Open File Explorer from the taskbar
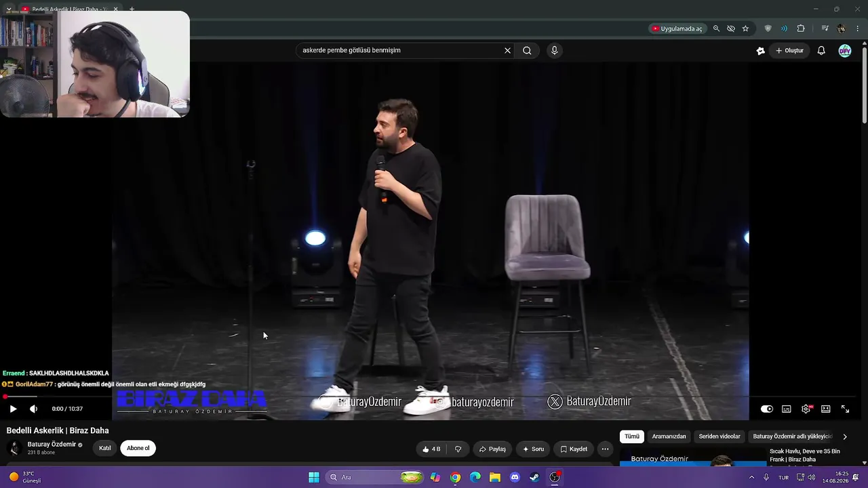 (x=495, y=477)
